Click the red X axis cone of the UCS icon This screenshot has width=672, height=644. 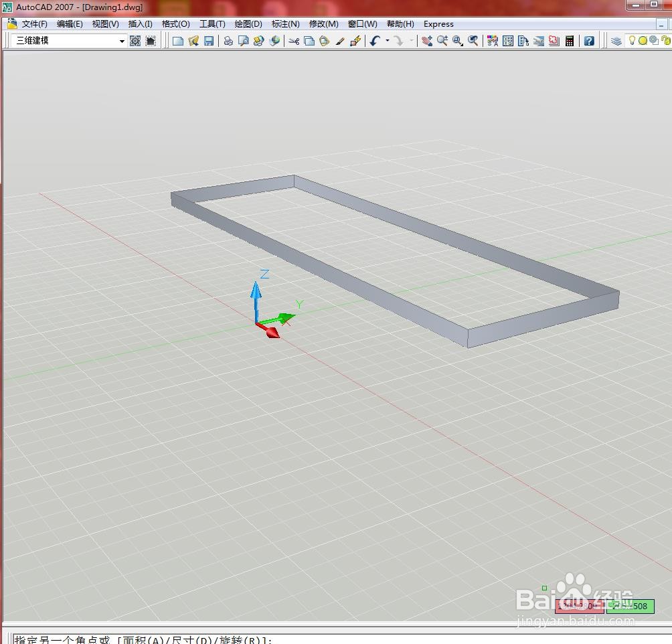point(272,332)
